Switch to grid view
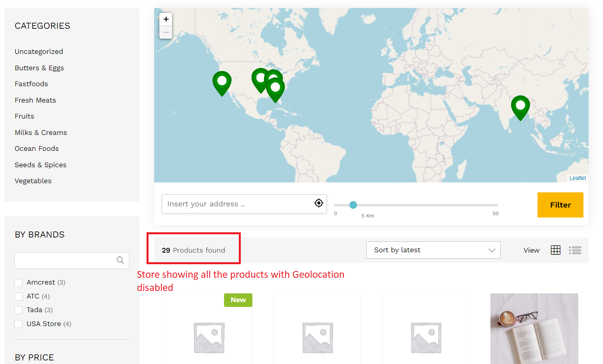Viewport: 603px width, 364px height. tap(555, 250)
